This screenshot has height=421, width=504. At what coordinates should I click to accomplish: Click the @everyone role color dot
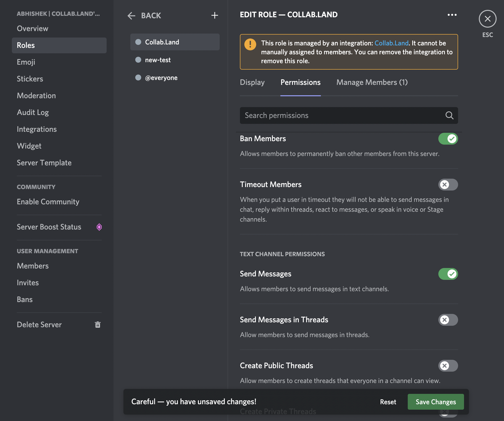(138, 77)
